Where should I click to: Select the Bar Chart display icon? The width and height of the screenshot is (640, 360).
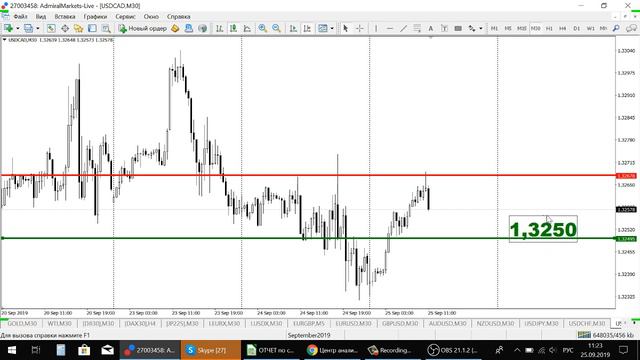pyautogui.click(x=220, y=28)
